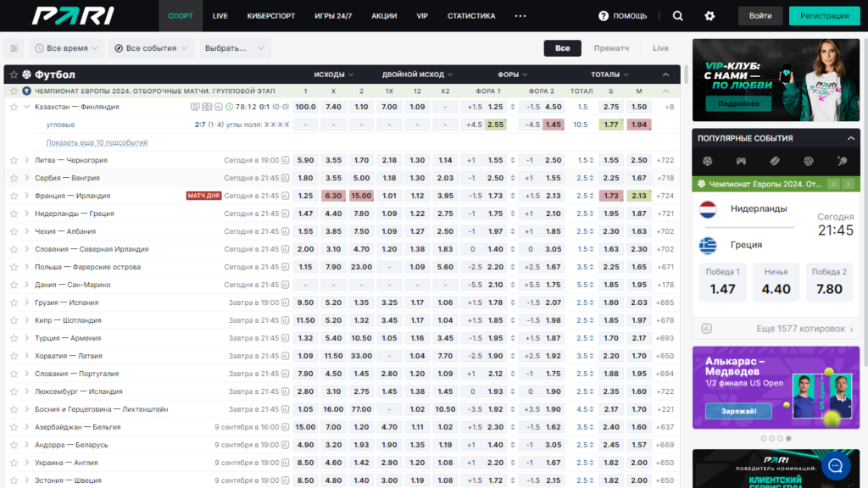Open КИБЕРСПОРТ tab
This screenshot has height=488, width=868.
(270, 16)
